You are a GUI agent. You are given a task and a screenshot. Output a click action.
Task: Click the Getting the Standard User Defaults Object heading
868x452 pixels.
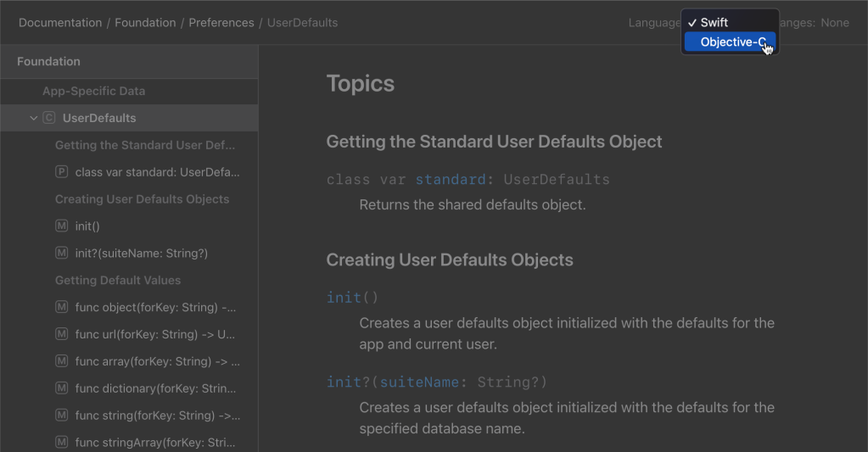pos(494,142)
